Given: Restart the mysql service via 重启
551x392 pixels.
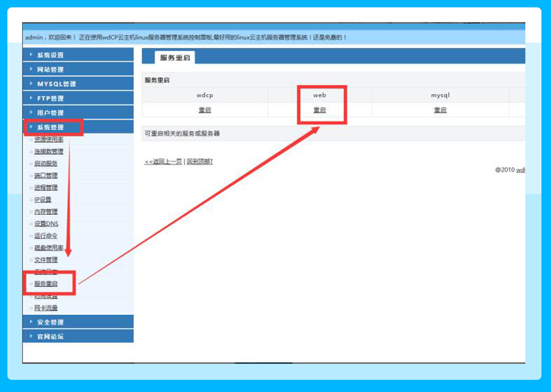Looking at the screenshot, I should pyautogui.click(x=440, y=110).
